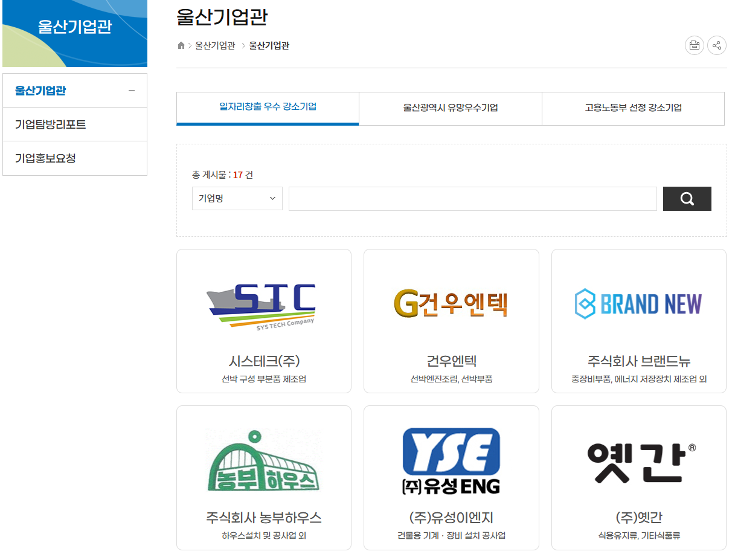Collapse the 울산기업관 sidebar menu minus icon
This screenshot has height=560, width=735.
pyautogui.click(x=132, y=91)
